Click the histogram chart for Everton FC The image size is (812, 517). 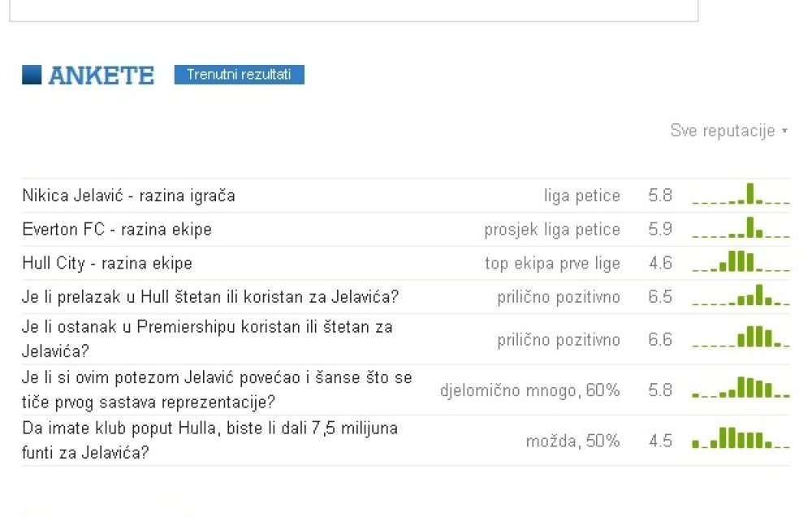pyautogui.click(x=741, y=227)
